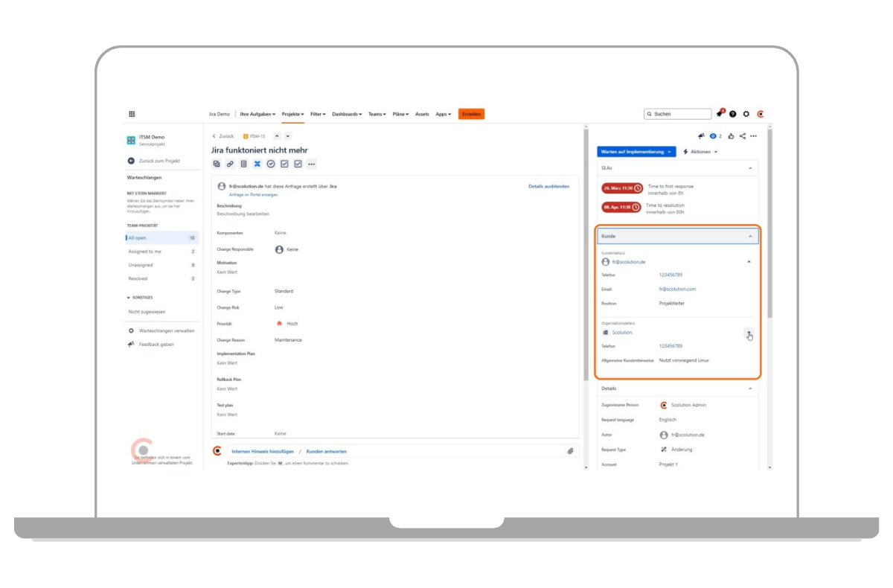
Task: Click the Details ausblenden link
Action: pyautogui.click(x=548, y=186)
